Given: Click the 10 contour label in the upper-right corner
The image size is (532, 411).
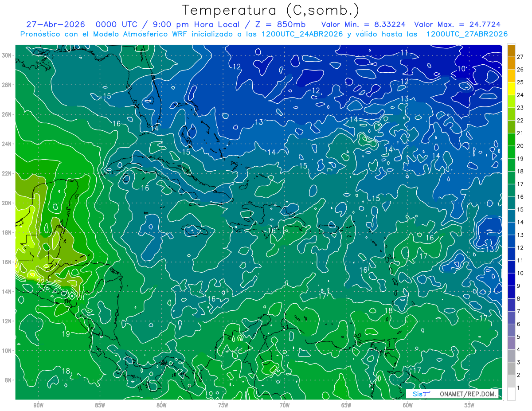Looking at the screenshot, I should pyautogui.click(x=462, y=69).
